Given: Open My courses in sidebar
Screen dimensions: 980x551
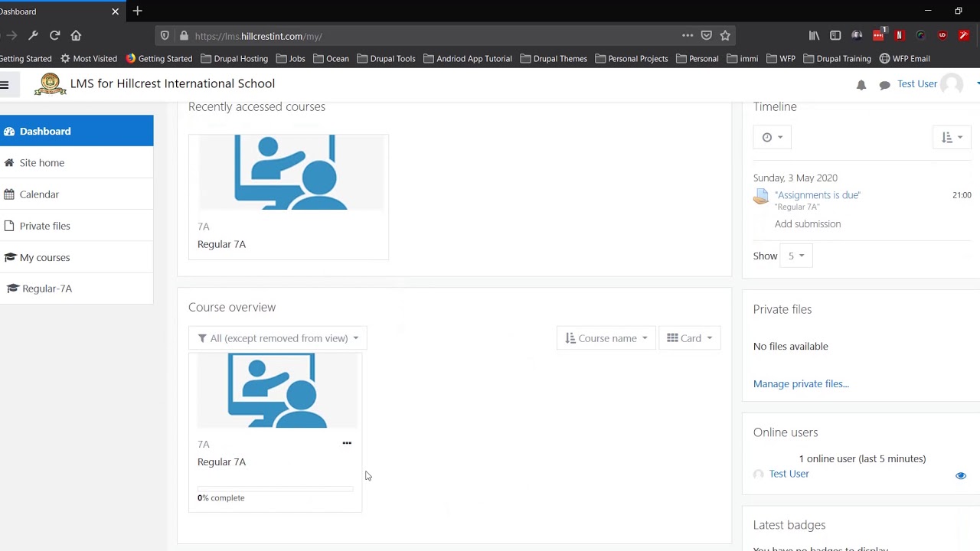Looking at the screenshot, I should tap(77, 257).
